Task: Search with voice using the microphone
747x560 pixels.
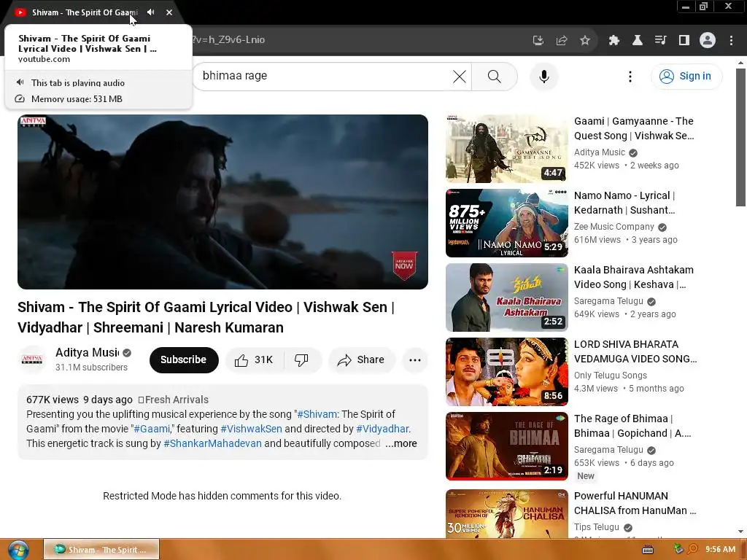Action: click(543, 76)
